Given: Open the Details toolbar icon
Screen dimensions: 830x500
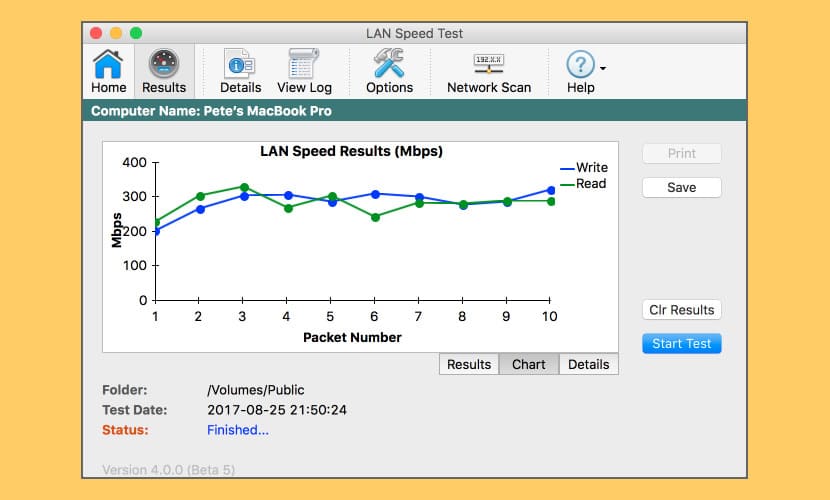Looking at the screenshot, I should (240, 65).
